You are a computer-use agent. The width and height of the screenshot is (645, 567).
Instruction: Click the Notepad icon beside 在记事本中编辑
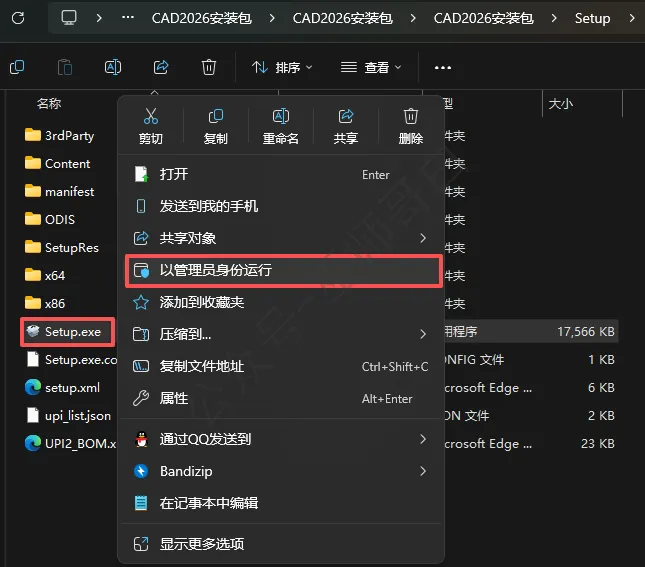(141, 503)
